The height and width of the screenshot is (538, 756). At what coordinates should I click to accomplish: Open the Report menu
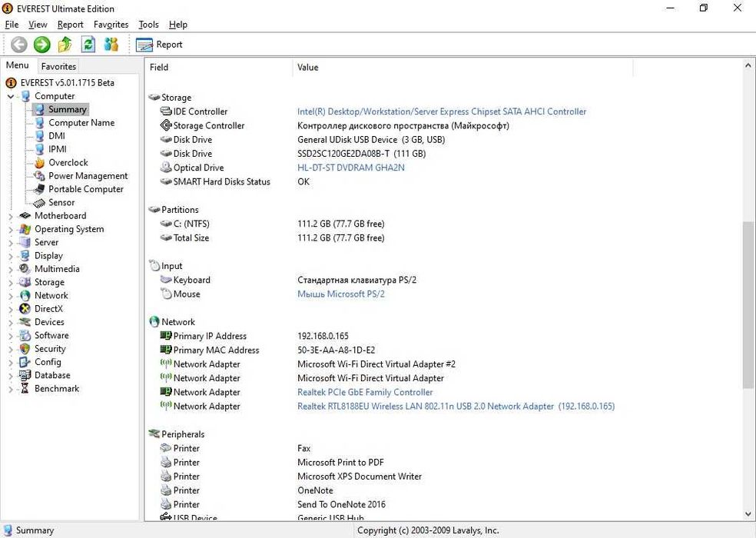point(71,25)
